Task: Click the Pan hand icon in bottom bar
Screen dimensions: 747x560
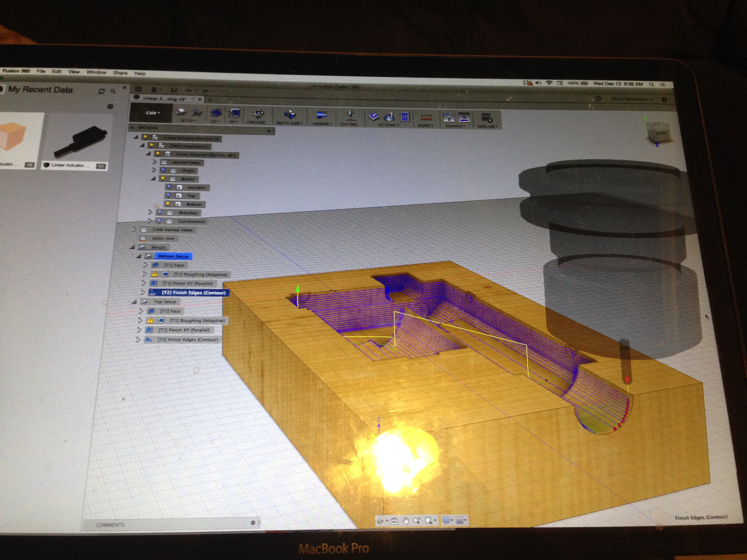Action: (x=406, y=521)
